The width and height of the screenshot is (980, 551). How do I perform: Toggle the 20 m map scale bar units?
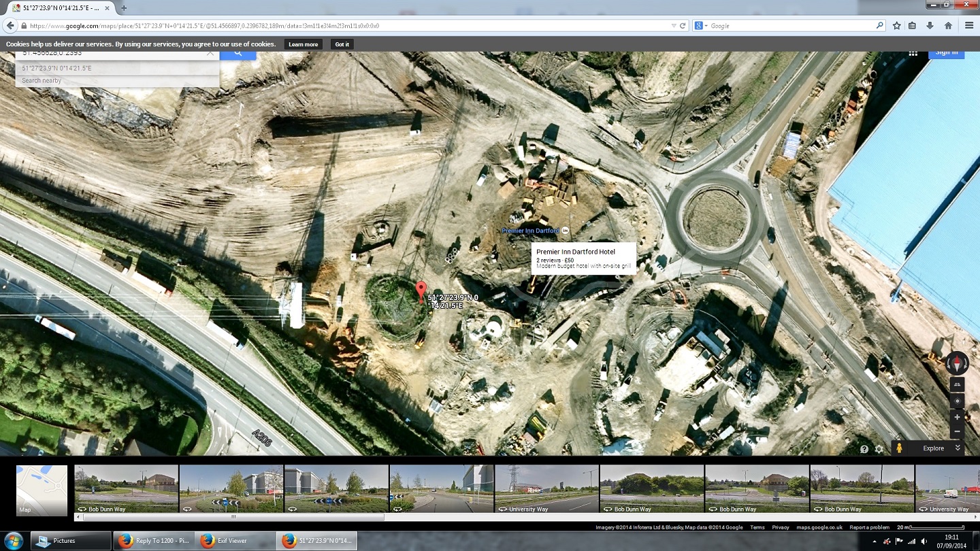pyautogui.click(x=930, y=527)
